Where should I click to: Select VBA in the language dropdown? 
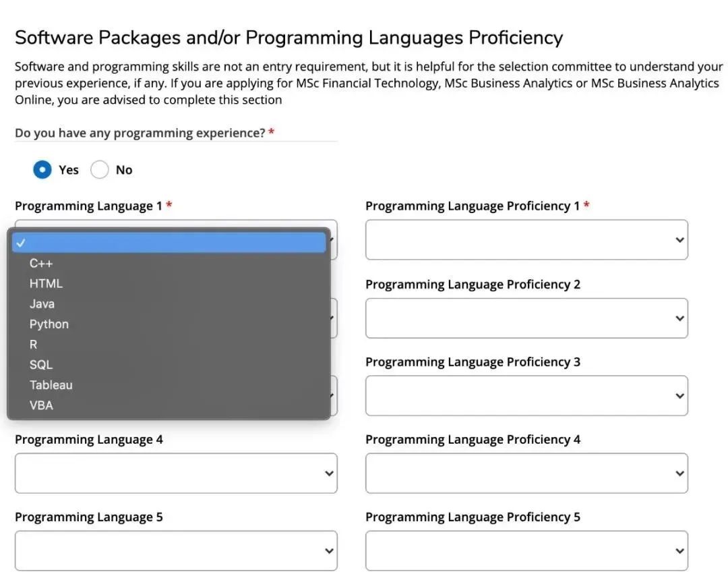(x=169, y=405)
